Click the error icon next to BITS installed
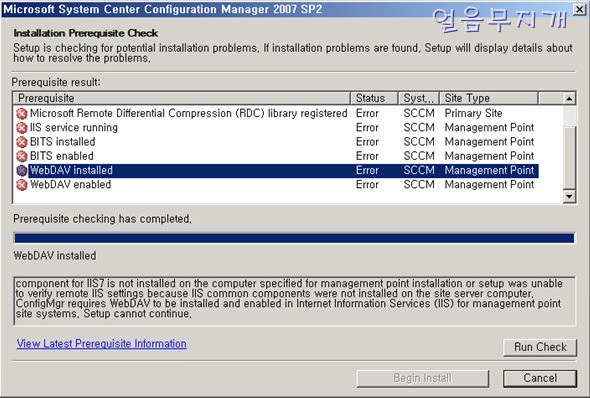Screen dimensions: 590x398 pos(22,142)
